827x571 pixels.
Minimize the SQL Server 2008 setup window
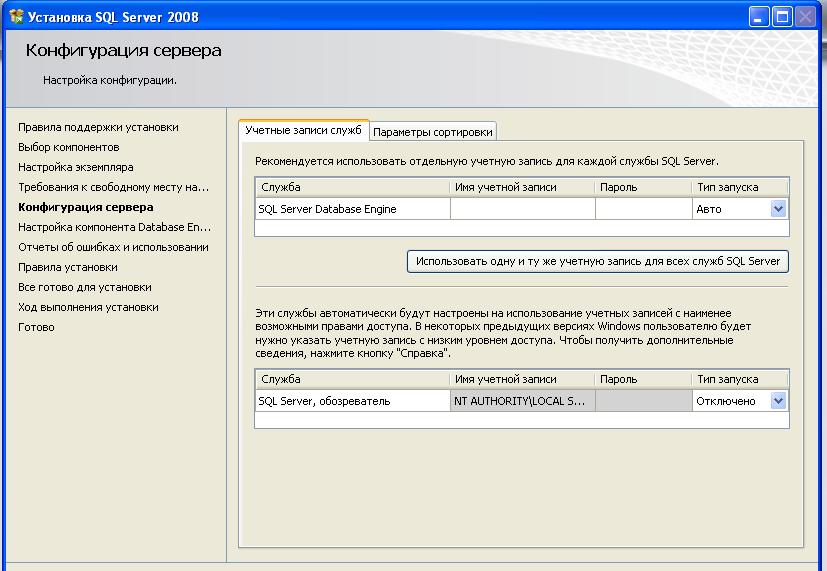pos(758,17)
